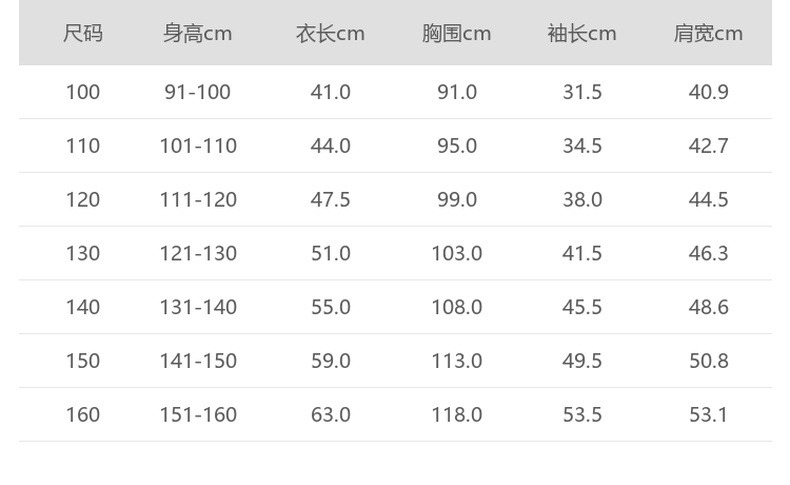The image size is (790, 485).
Task: Select size 160 in the 尺码 column
Action: [83, 415]
